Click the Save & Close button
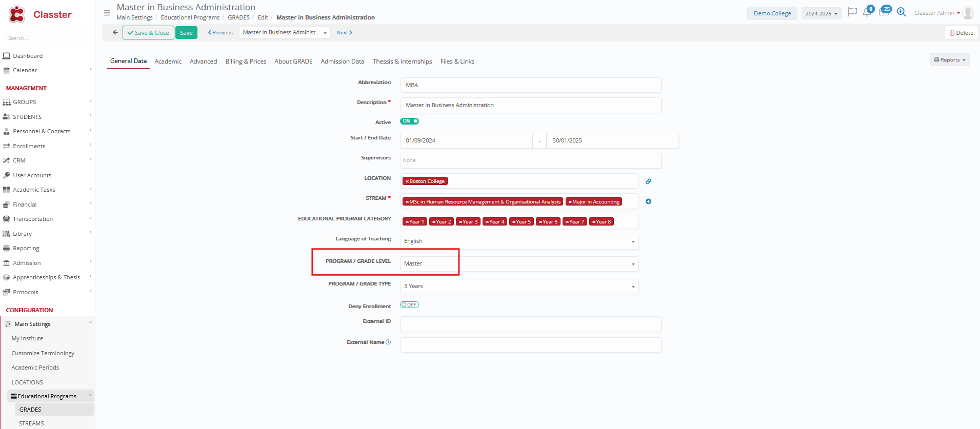Screen dimensions: 980x429 click(x=148, y=33)
